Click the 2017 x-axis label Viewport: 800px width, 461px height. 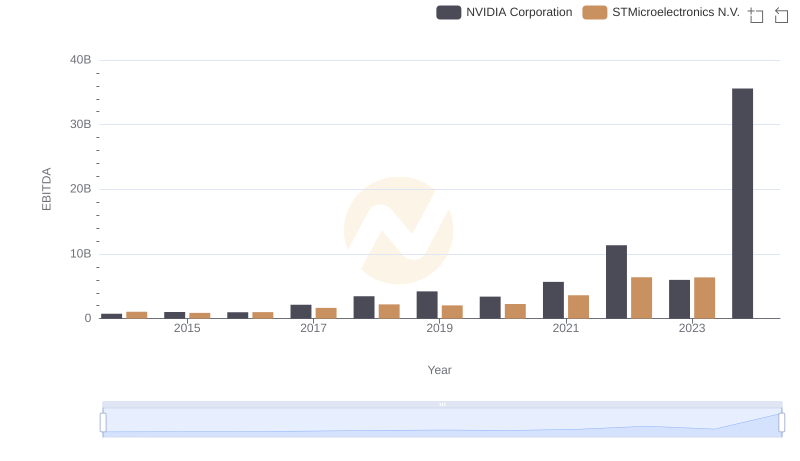[313, 328]
